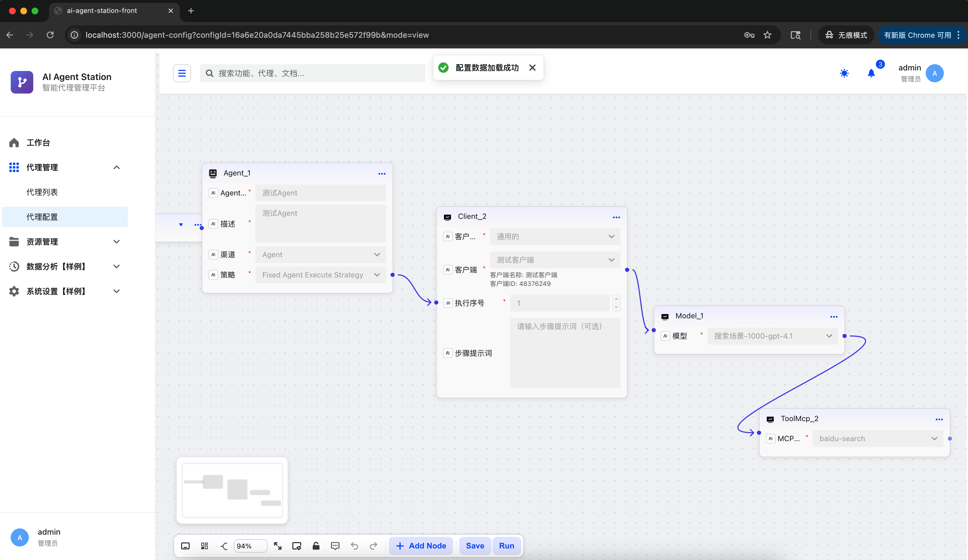Click the redo arrow in toolbar

(373, 546)
